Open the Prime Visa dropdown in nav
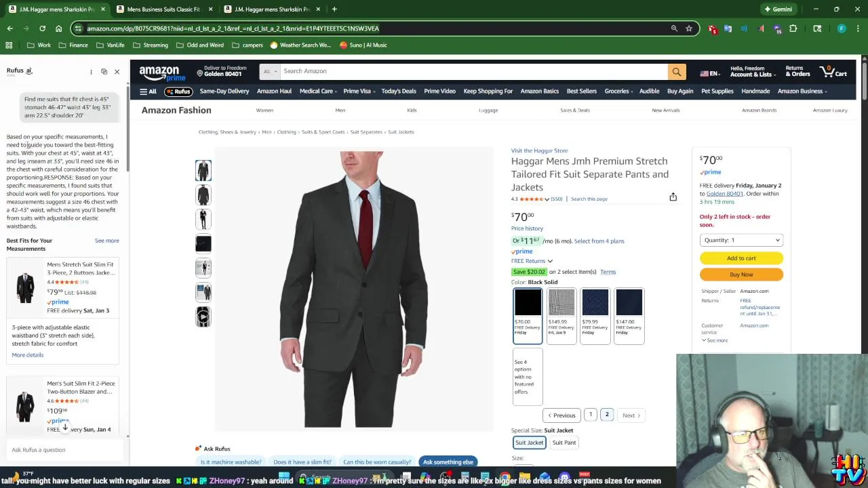 (359, 91)
